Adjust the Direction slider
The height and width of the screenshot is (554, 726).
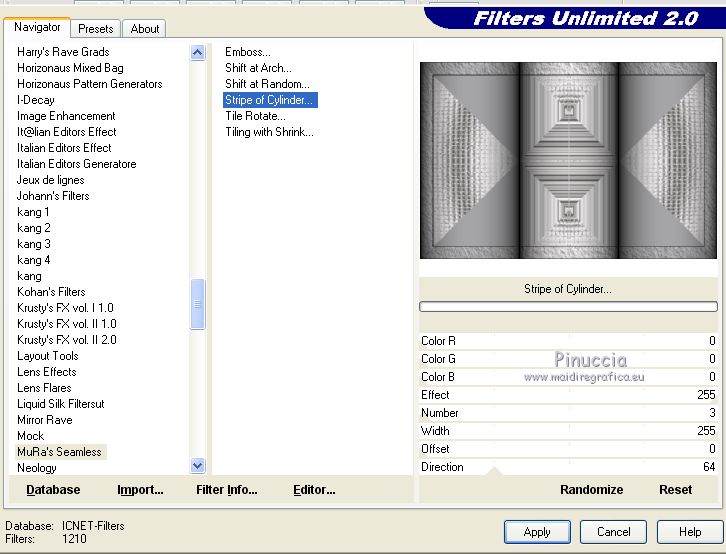[568, 467]
